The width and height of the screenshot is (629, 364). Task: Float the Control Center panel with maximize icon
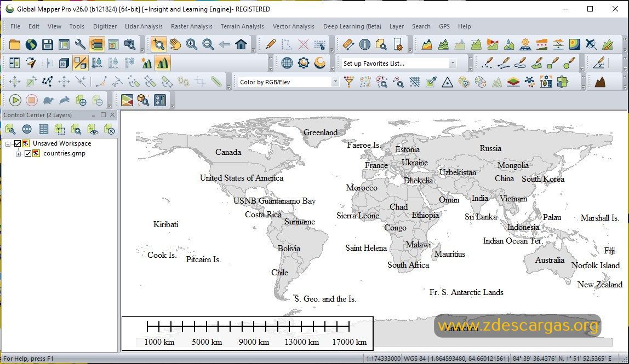click(x=103, y=115)
